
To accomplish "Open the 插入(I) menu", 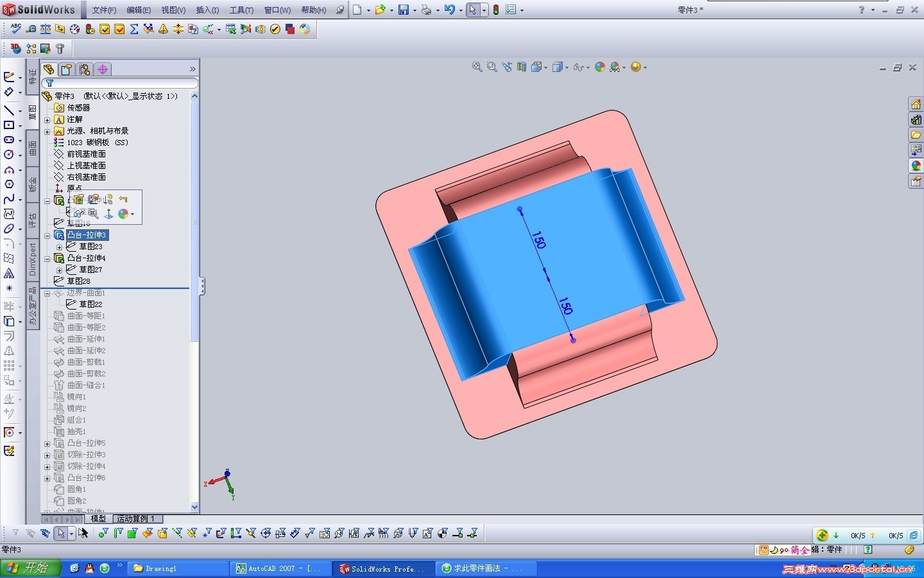I will 207,10.
